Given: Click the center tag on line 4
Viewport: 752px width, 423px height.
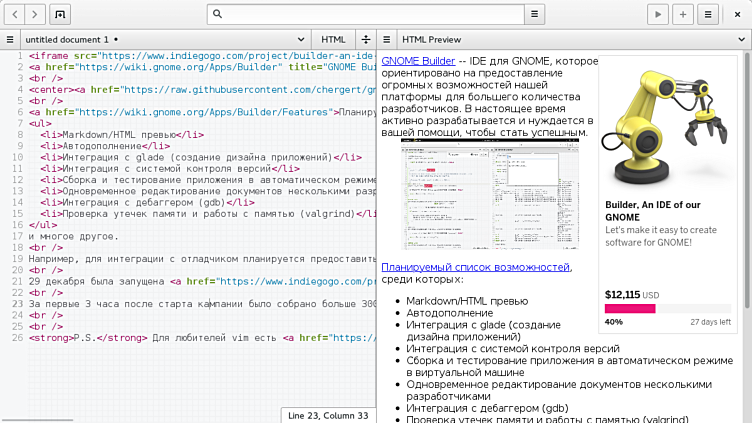Looking at the screenshot, I should click(x=51, y=90).
